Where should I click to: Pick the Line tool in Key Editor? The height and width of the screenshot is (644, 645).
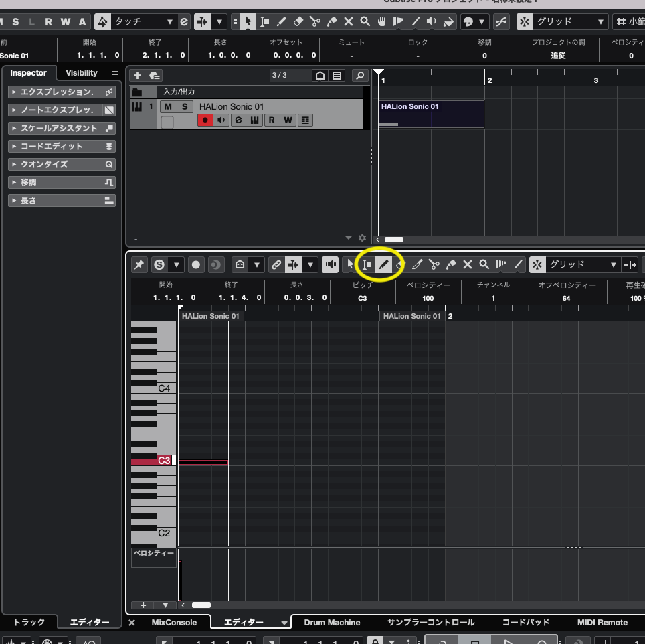click(518, 264)
